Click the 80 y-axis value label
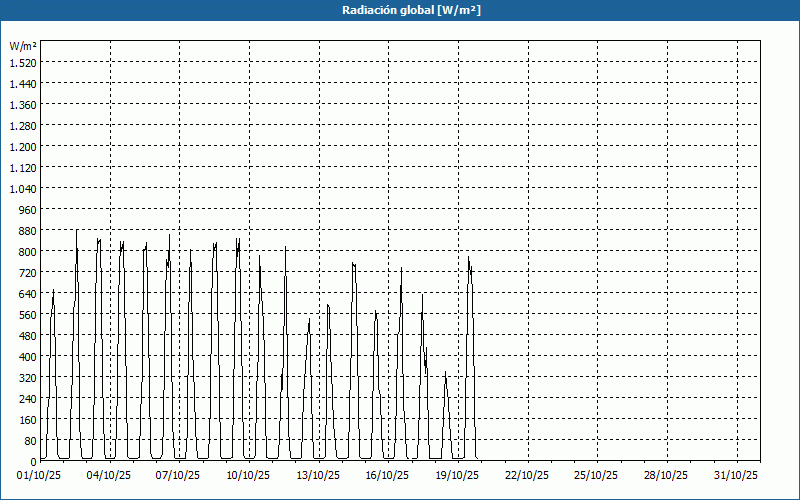Image resolution: width=800 pixels, height=500 pixels. (x=29, y=441)
